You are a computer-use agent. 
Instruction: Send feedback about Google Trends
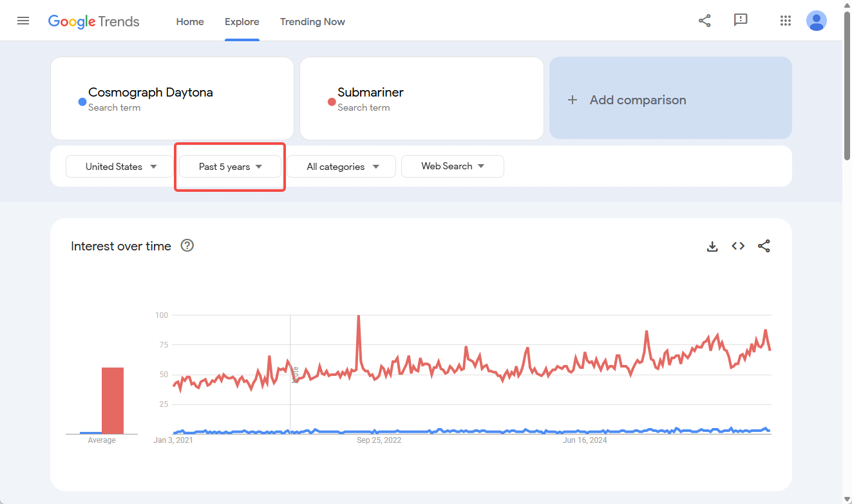tap(740, 21)
